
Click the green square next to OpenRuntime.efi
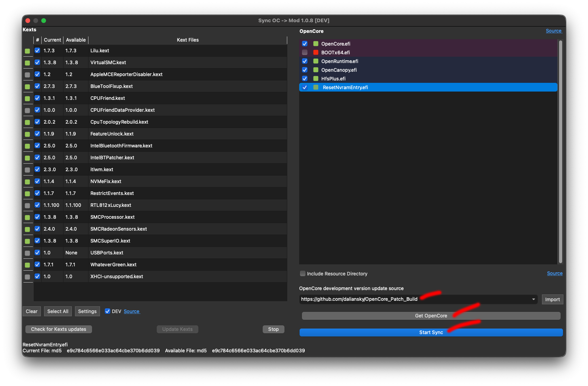point(316,61)
